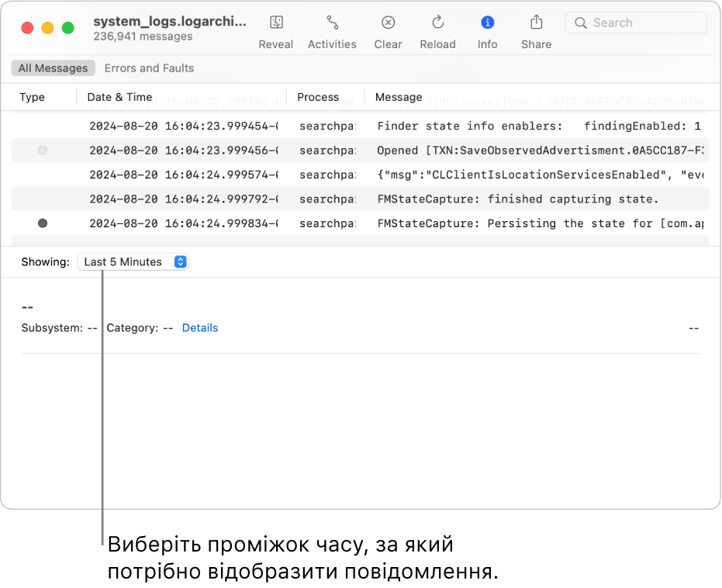Click the dark dot in Persisting row
The image size is (722, 588).
(43, 223)
